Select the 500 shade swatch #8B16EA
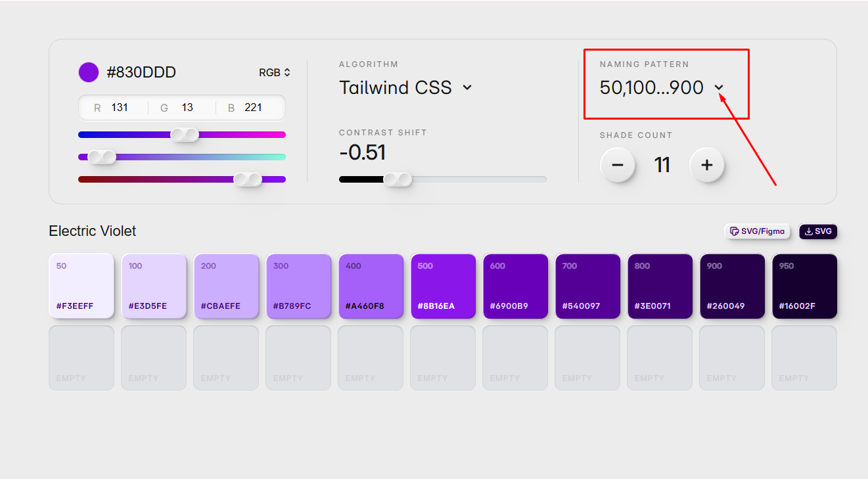This screenshot has height=479, width=868. click(x=443, y=286)
